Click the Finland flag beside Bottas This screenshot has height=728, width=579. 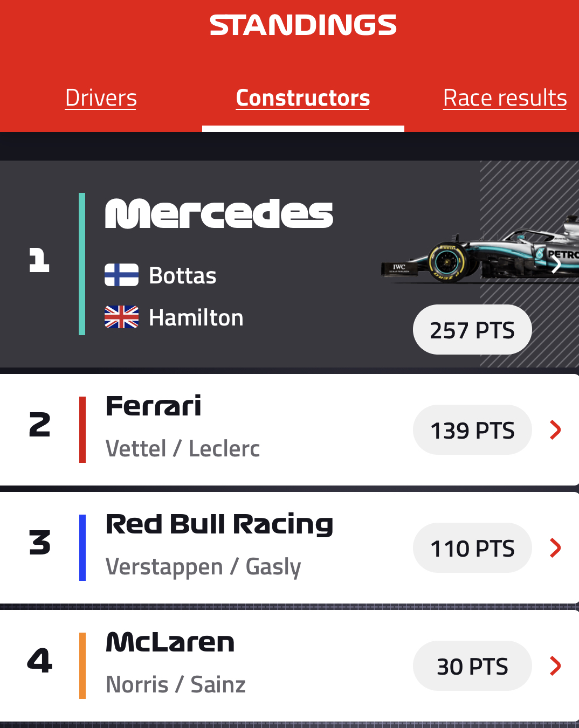click(121, 275)
